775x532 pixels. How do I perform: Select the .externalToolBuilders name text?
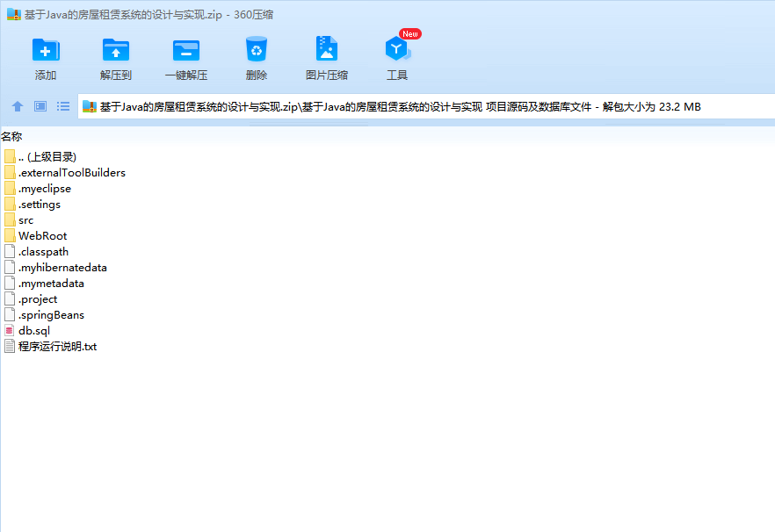coord(72,172)
